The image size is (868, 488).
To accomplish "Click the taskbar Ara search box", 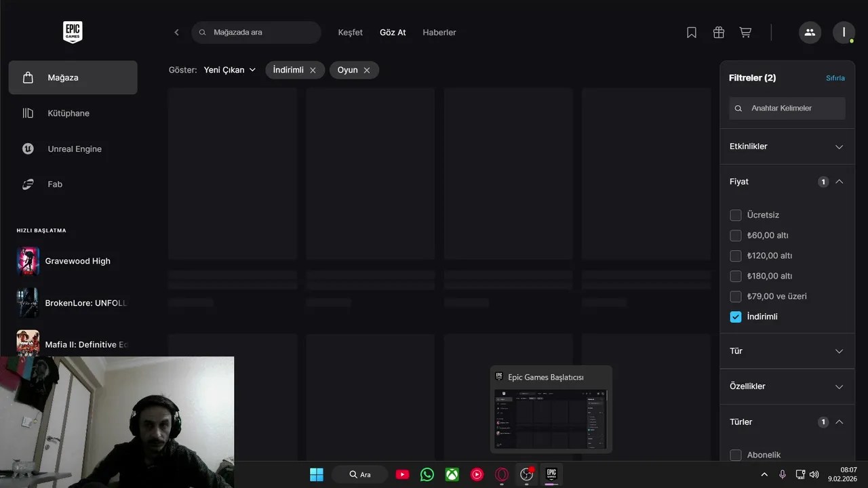I will pos(360,474).
